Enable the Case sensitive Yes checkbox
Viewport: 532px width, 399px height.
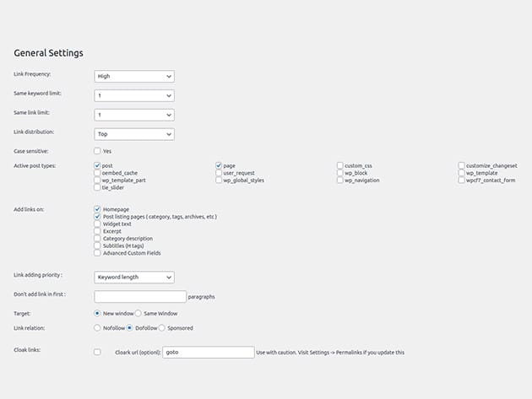(x=98, y=151)
